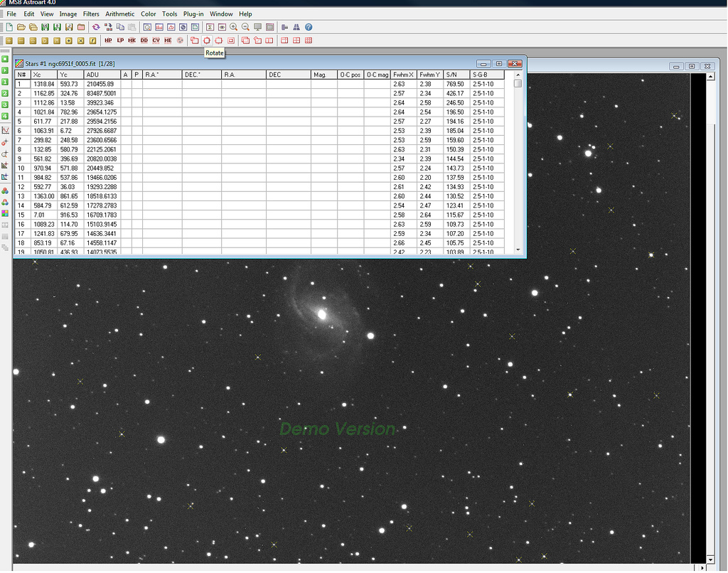Screen dimensions: 728x573
Task: Click the stars table scrollbar up arrow
Action: [x=518, y=75]
